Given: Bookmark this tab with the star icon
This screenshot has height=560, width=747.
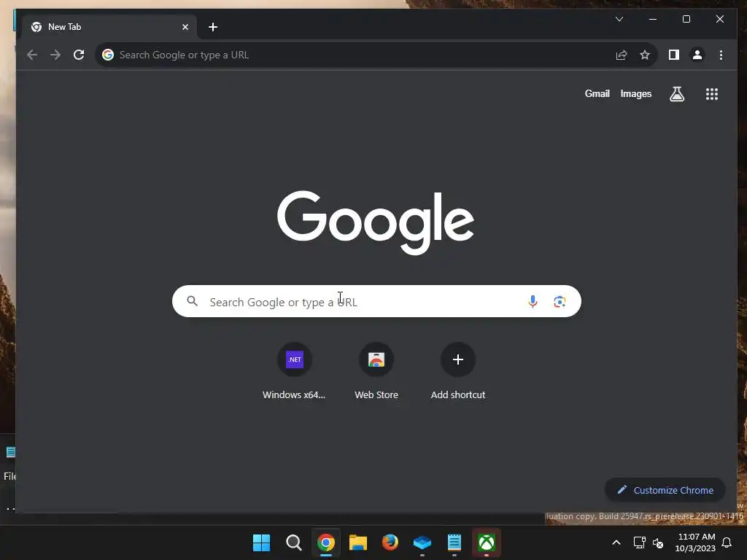Looking at the screenshot, I should [x=645, y=55].
